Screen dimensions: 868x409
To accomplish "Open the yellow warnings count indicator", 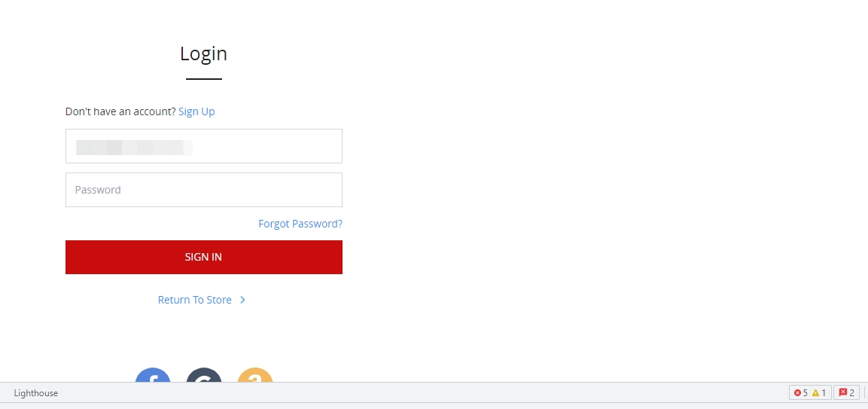I will click(819, 393).
